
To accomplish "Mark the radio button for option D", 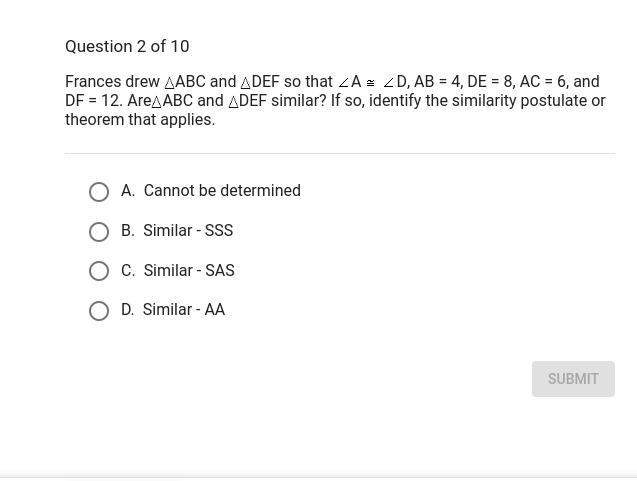I will tap(99, 311).
